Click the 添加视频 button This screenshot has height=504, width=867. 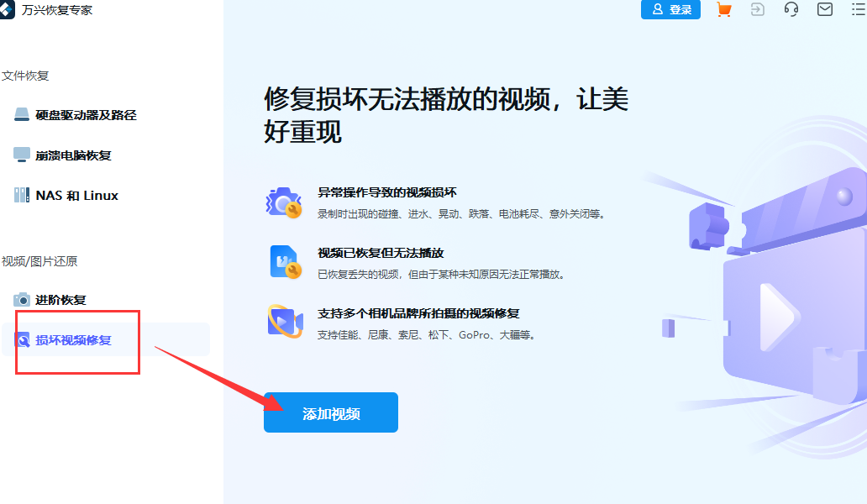point(330,412)
